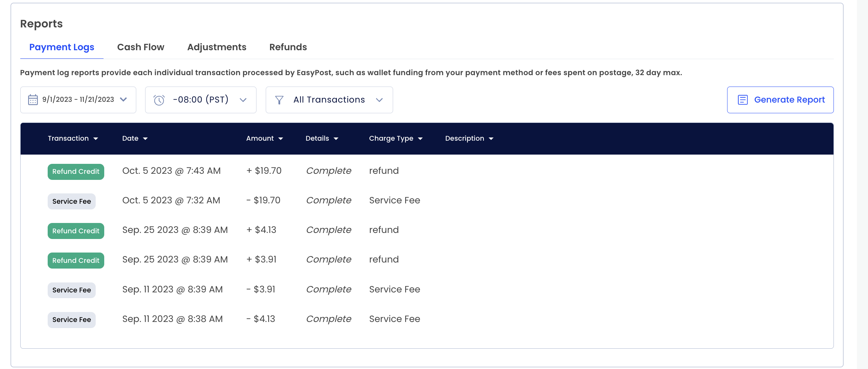Click Complete status in the - $4.13 row
Image resolution: width=868 pixels, height=369 pixels.
click(329, 319)
